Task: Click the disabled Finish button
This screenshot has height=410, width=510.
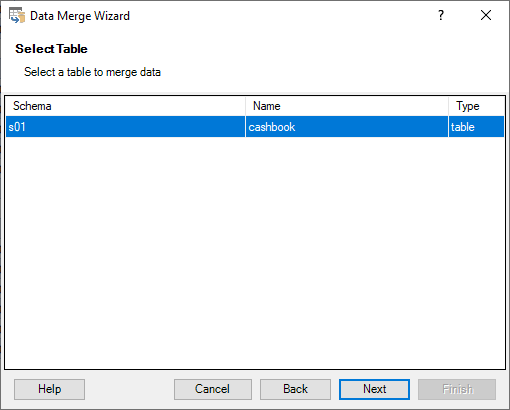Action: (457, 389)
